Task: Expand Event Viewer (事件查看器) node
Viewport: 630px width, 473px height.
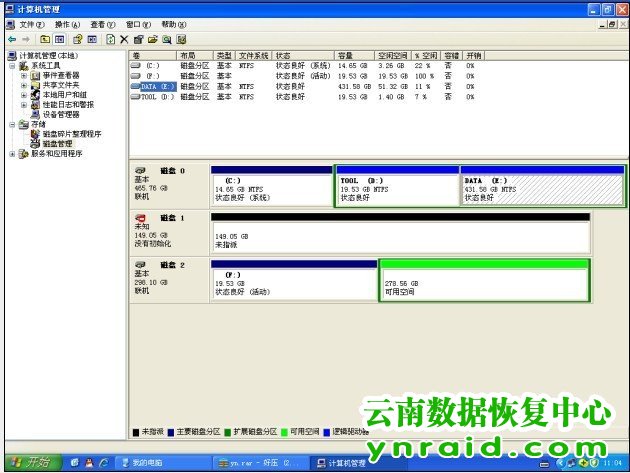Action: click(x=24, y=75)
